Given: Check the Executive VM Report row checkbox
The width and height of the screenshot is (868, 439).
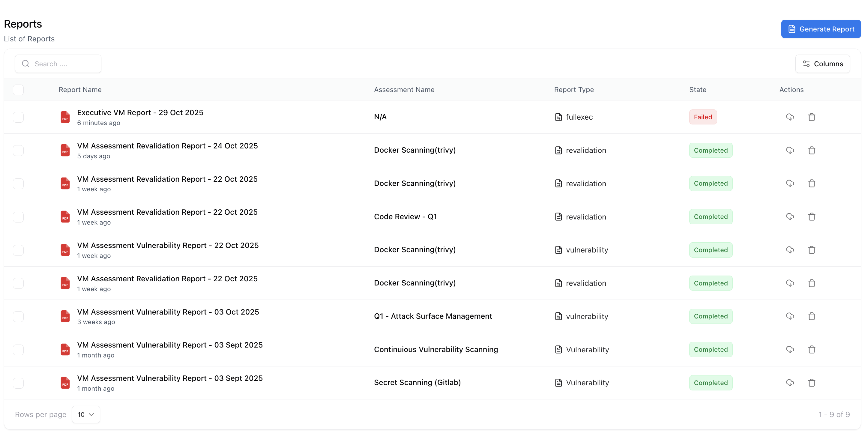Looking at the screenshot, I should 19,117.
